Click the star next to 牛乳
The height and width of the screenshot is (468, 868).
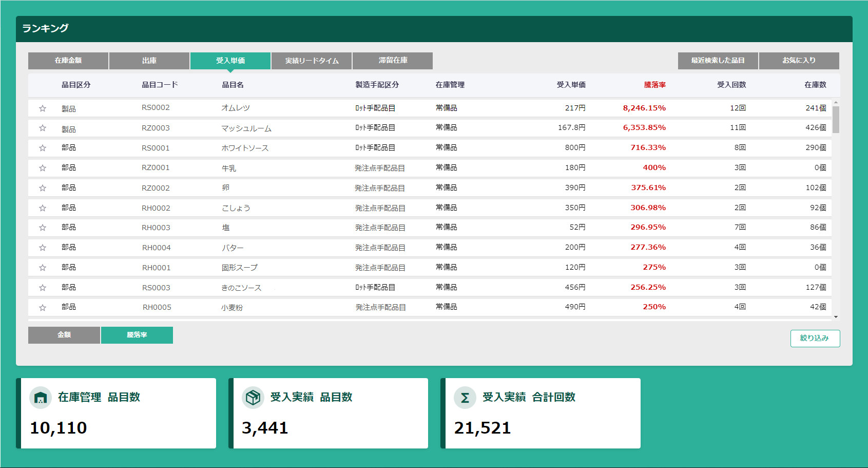click(x=43, y=167)
